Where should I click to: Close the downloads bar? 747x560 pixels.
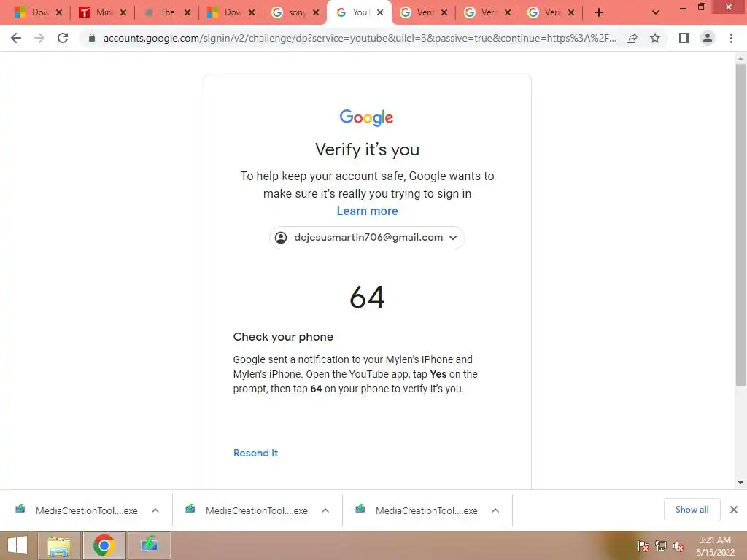[x=734, y=510]
